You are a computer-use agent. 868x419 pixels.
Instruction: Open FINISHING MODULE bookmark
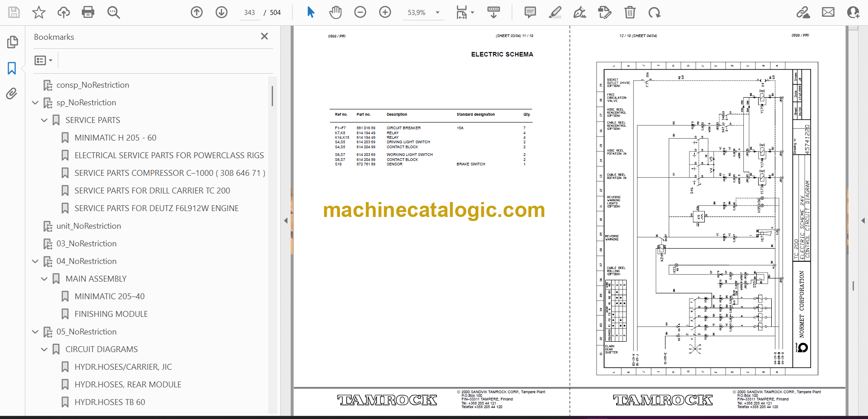pyautogui.click(x=111, y=314)
